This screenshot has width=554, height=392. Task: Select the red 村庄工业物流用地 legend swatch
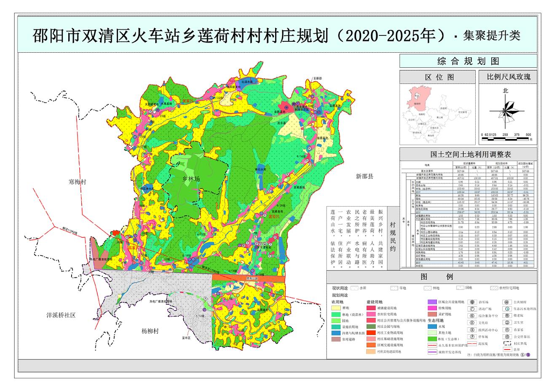click(371, 333)
